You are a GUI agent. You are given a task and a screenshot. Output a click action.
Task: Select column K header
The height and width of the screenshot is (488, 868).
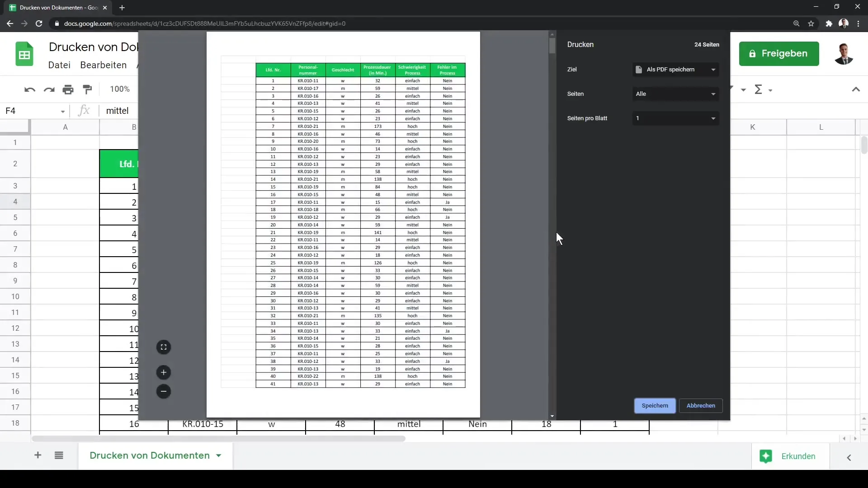752,127
